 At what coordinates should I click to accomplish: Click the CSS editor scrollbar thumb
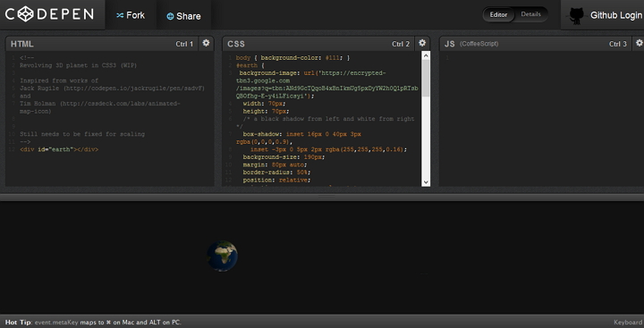point(426,78)
